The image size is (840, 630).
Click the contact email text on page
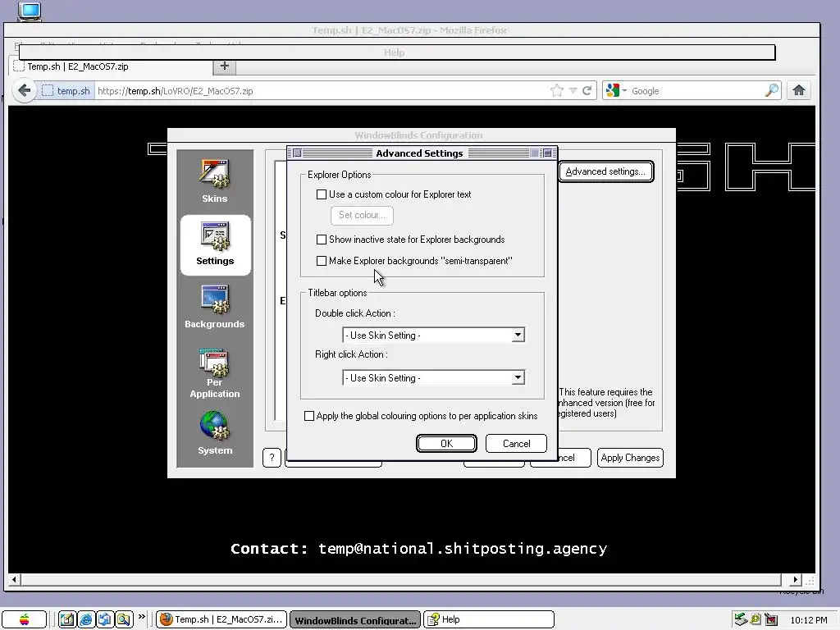coord(463,549)
